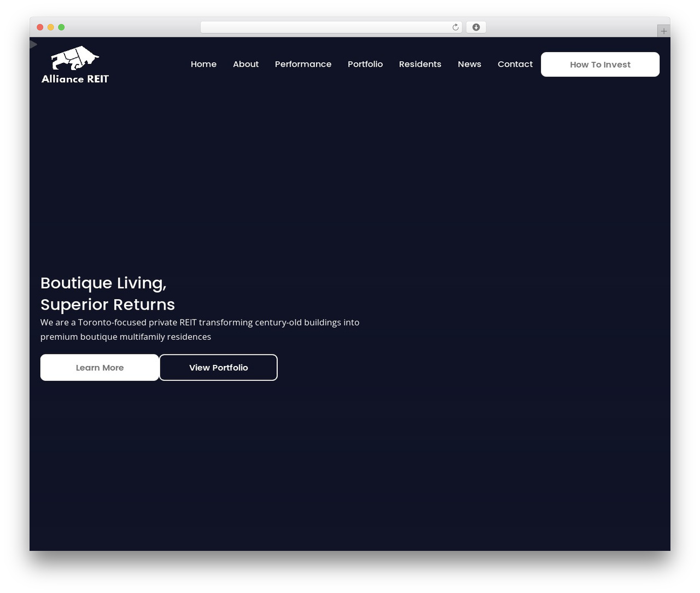Click the 'Boutique Living,' headline
Viewport: 700px width, 593px height.
[103, 283]
